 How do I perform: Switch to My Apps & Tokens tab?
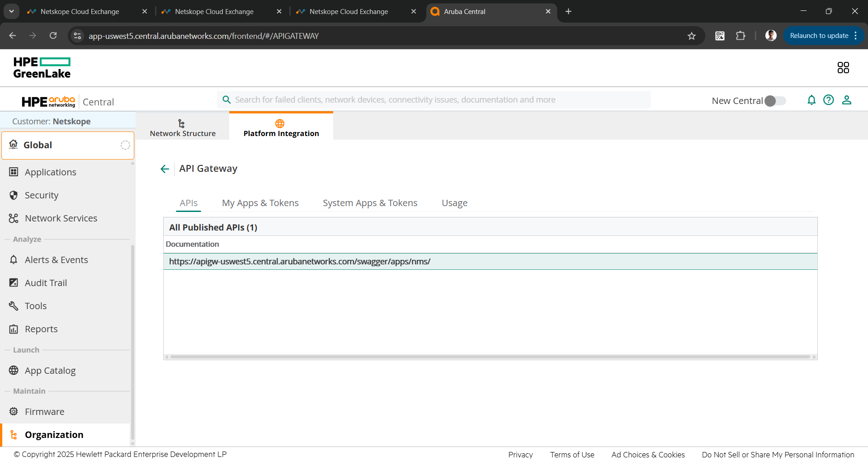[x=260, y=203]
